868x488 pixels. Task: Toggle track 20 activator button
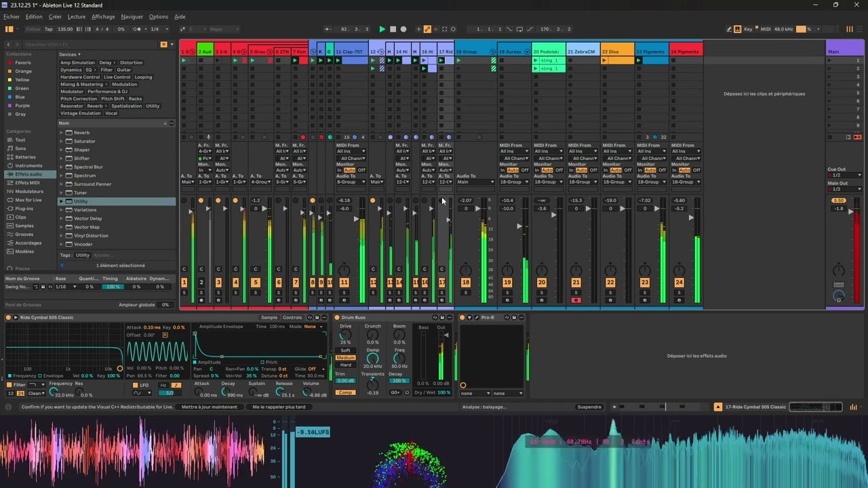click(x=542, y=283)
